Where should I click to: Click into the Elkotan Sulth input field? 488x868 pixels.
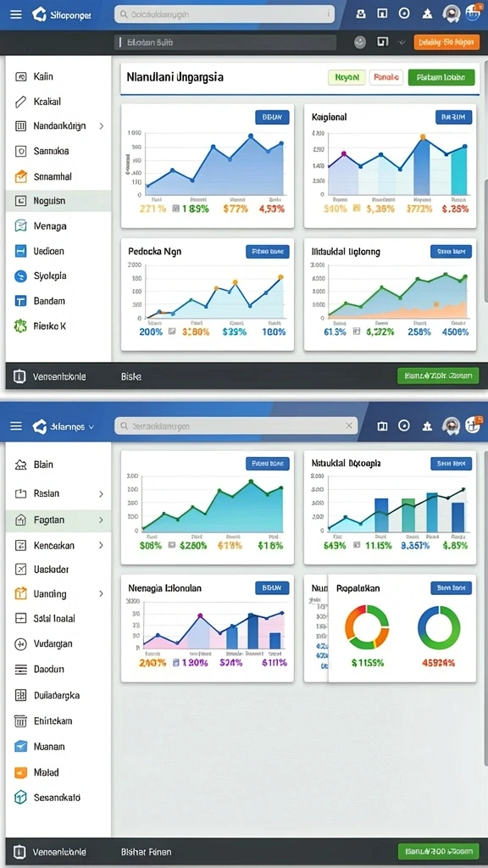[225, 42]
